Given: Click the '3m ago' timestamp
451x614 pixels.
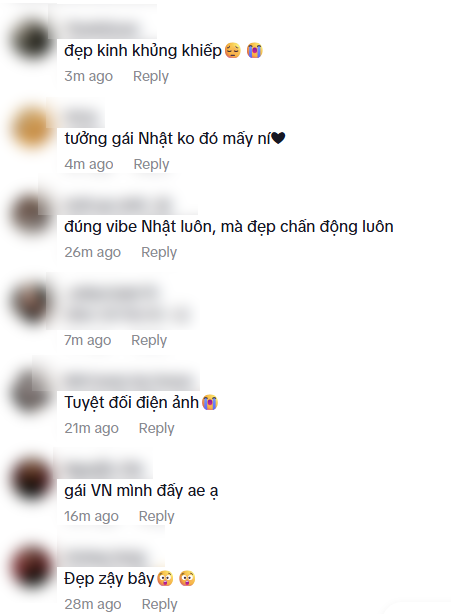Looking at the screenshot, I should (88, 76).
